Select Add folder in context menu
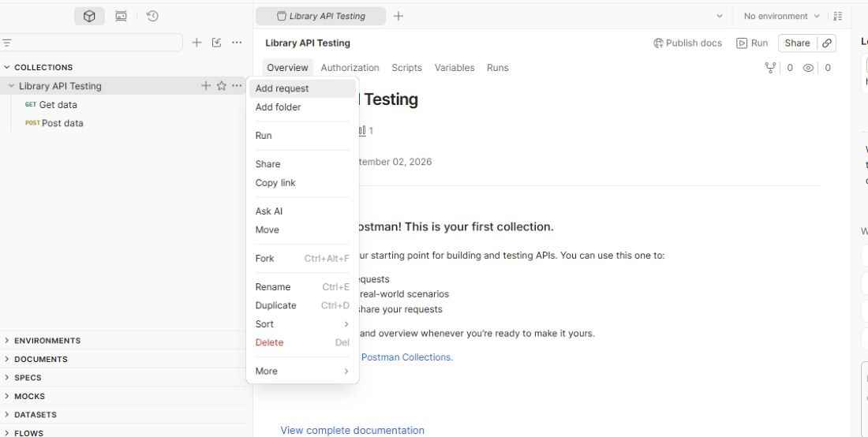868x437 pixels. pyautogui.click(x=302, y=107)
